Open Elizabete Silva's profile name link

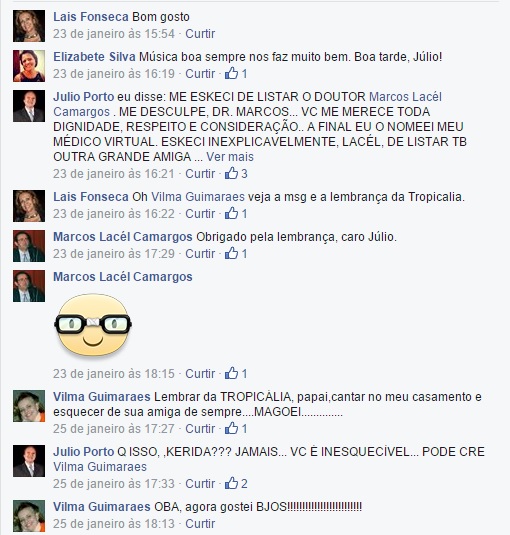[94, 56]
